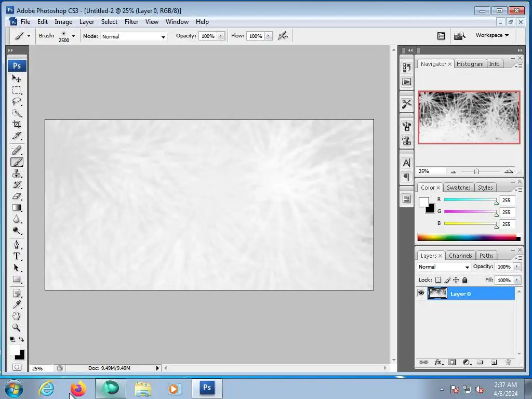Select the Eraser tool
Image resolution: width=532 pixels, height=399 pixels.
point(17,196)
